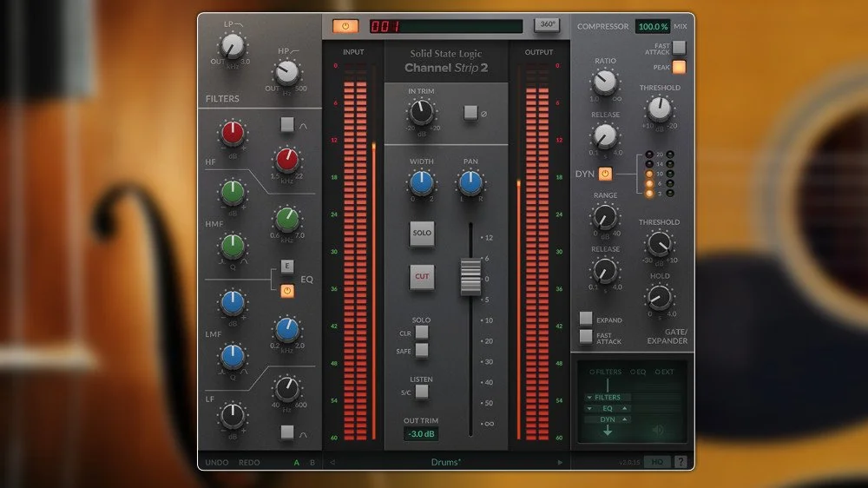The height and width of the screenshot is (488, 868).
Task: Toggle the LISTEN S/C button
Action: coord(422,392)
